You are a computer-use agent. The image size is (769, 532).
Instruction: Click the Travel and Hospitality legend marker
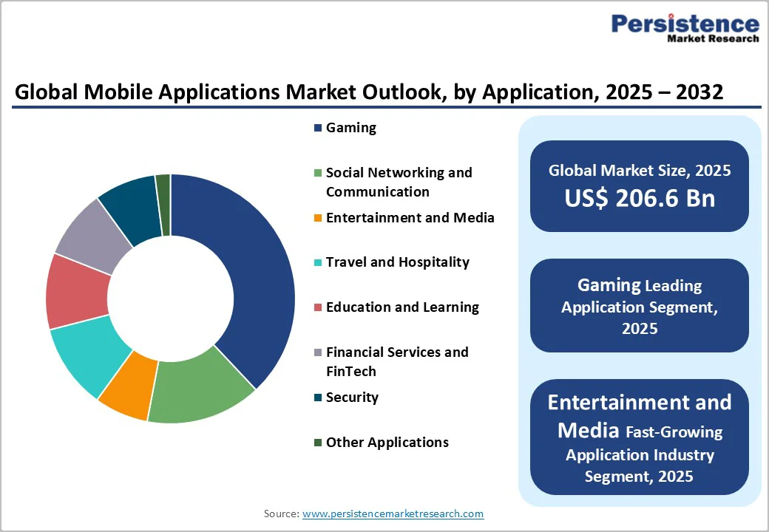click(316, 262)
